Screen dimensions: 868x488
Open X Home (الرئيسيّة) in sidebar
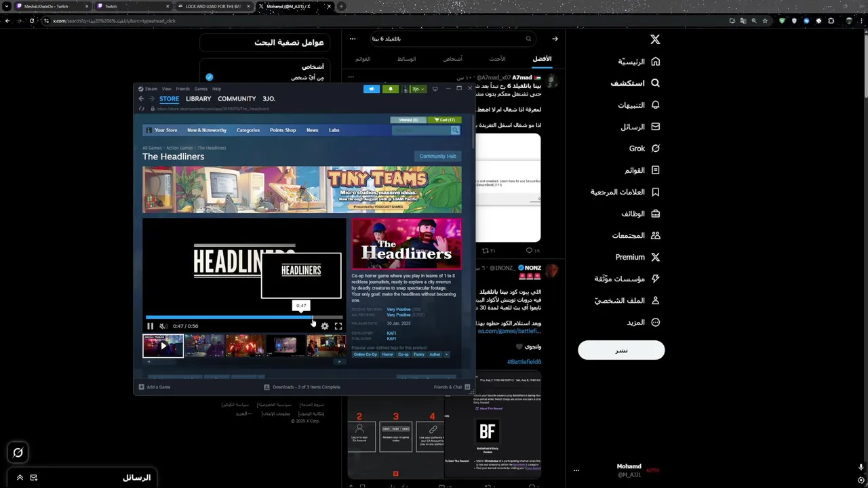click(x=639, y=62)
